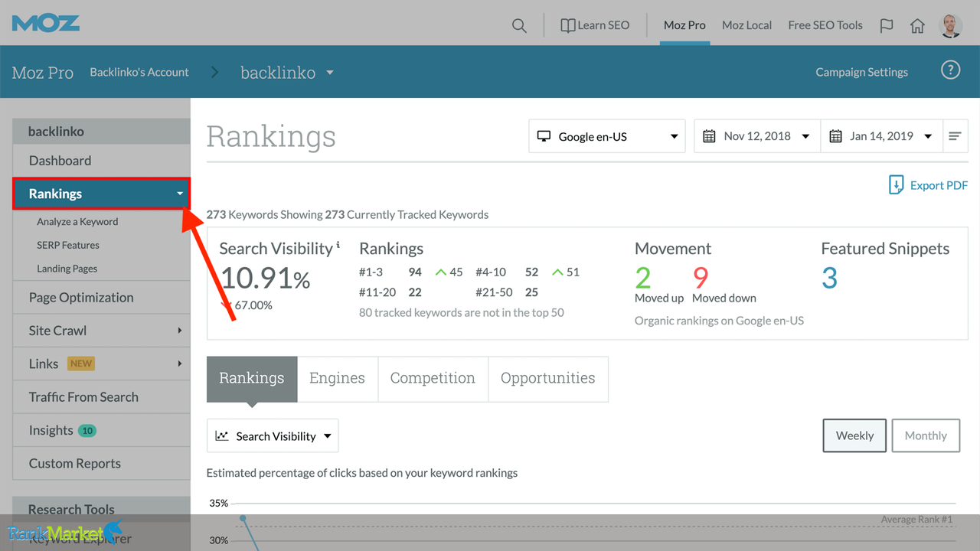This screenshot has height=551, width=980.
Task: Expand the Links sidebar arrow
Action: click(180, 364)
